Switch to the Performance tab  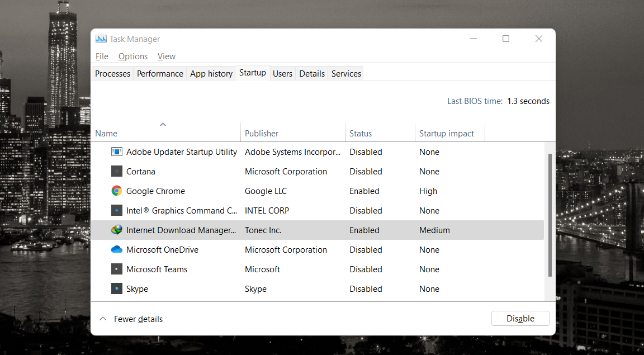(x=160, y=74)
